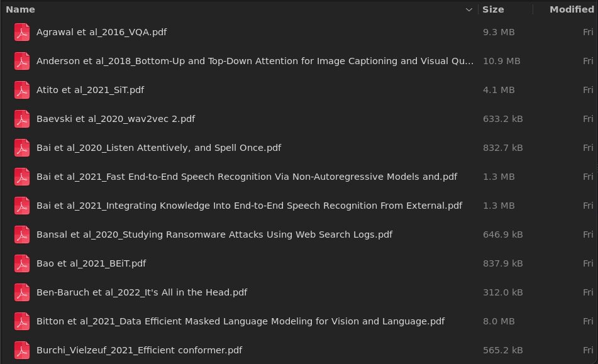Click the PDF icon beside the Ransomware Attacks paper
The image size is (598, 364).
coord(22,234)
